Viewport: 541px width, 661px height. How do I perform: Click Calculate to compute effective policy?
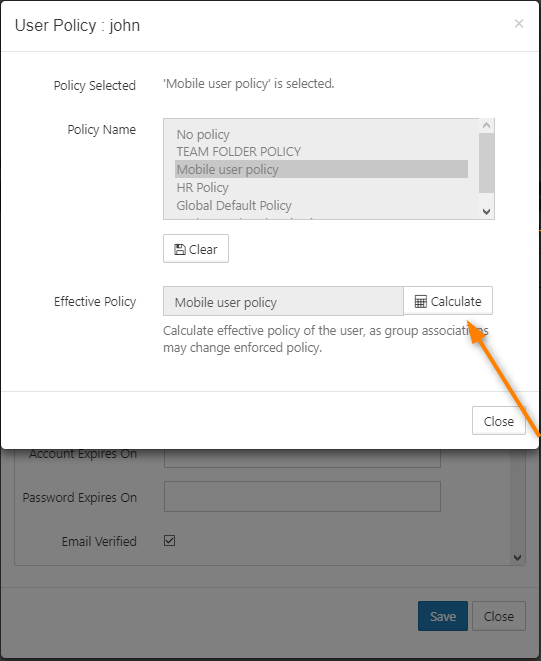tap(448, 301)
